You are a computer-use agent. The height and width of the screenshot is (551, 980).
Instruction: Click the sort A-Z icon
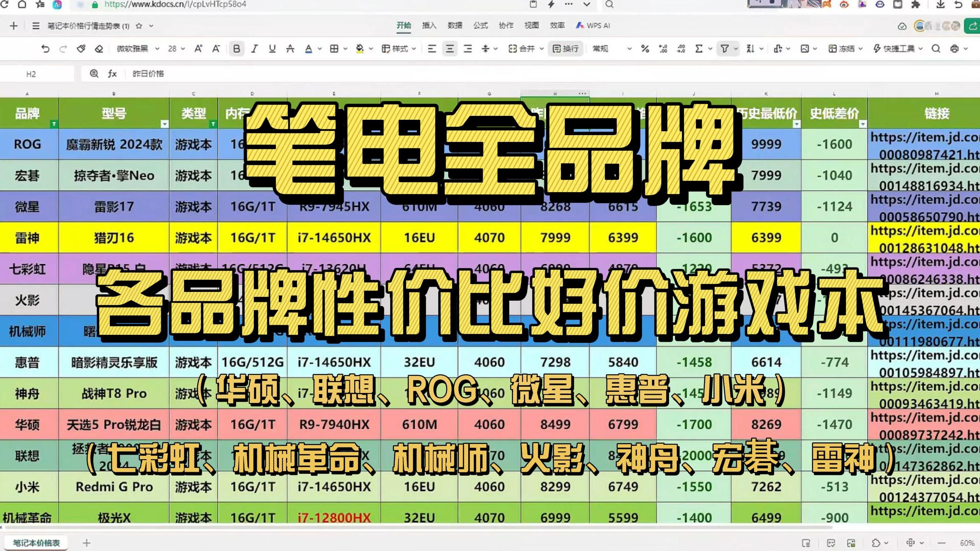(750, 49)
